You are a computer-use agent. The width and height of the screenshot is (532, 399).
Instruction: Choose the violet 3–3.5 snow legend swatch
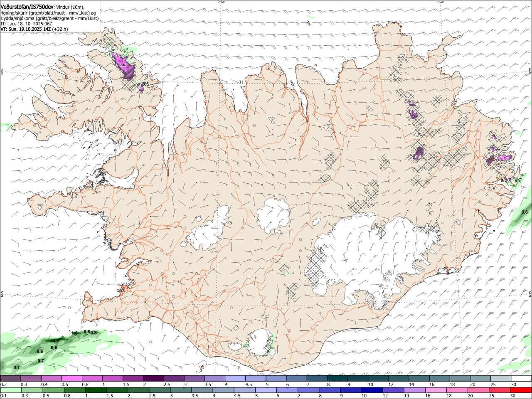pos(194,379)
